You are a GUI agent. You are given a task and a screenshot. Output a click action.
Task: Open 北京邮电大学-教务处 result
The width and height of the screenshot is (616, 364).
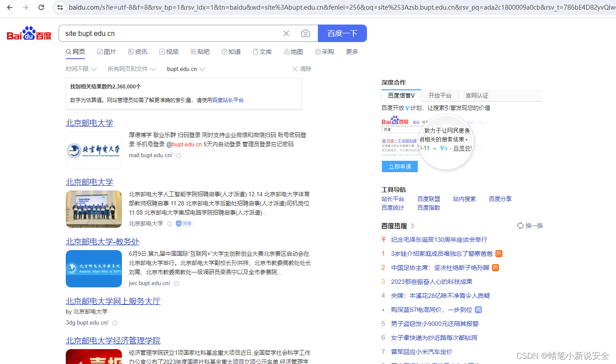(x=103, y=241)
